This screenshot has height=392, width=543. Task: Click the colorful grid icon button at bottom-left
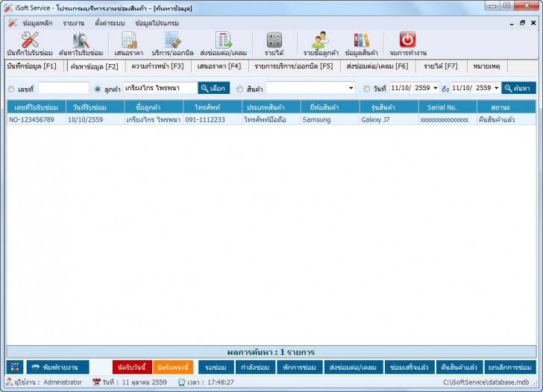coord(15,367)
